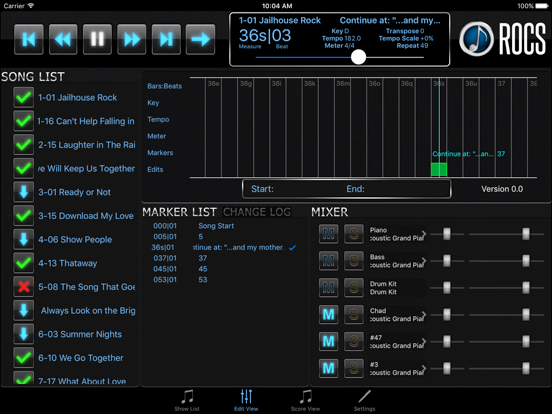The image size is (552, 414).
Task: Tap download arrow for 4-06 Show People
Action: pos(24,239)
